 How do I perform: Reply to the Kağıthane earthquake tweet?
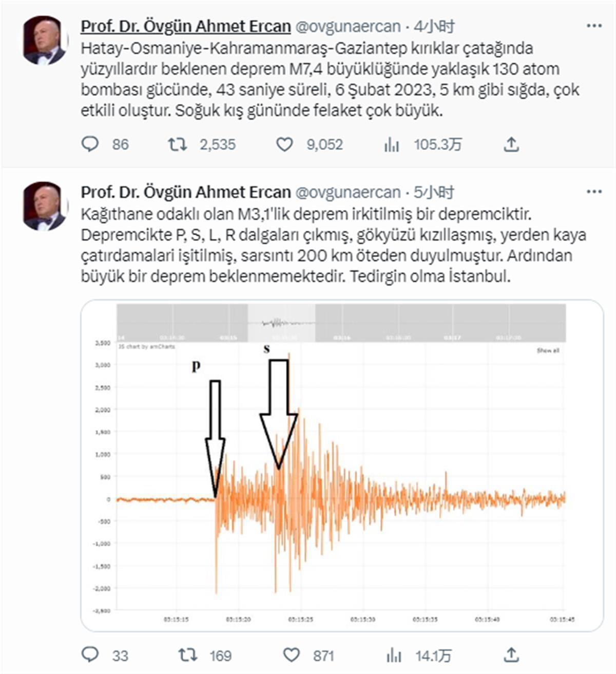pos(90,654)
